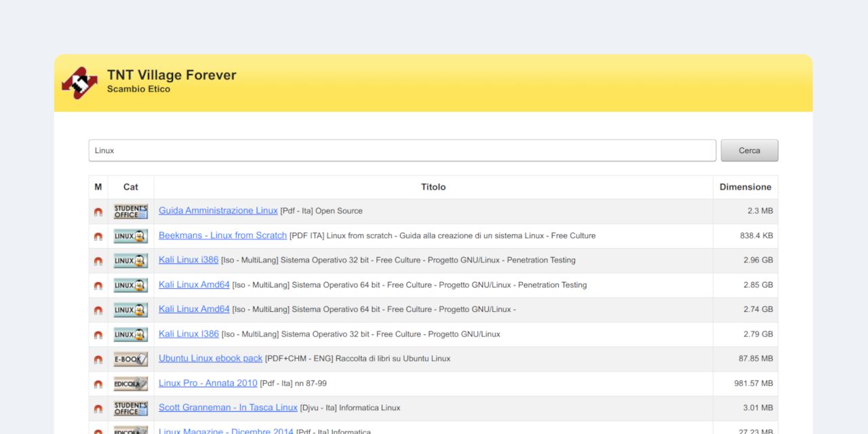Open Guida Amministrazione Linux link

coord(218,211)
